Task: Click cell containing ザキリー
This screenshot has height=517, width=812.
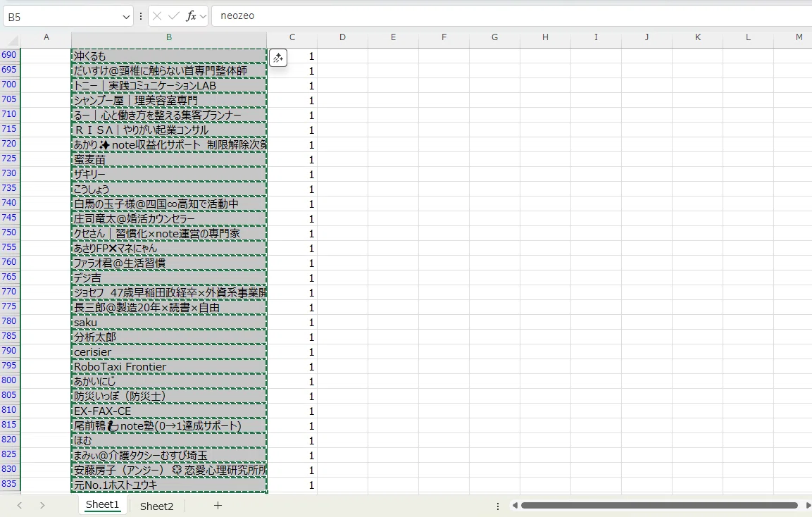Action: [169, 175]
